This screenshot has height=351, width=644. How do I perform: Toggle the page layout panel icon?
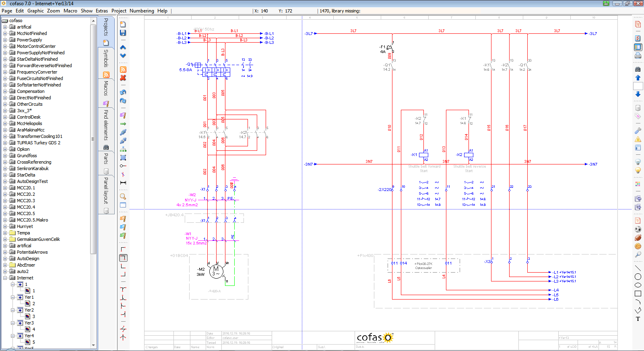[x=638, y=47]
